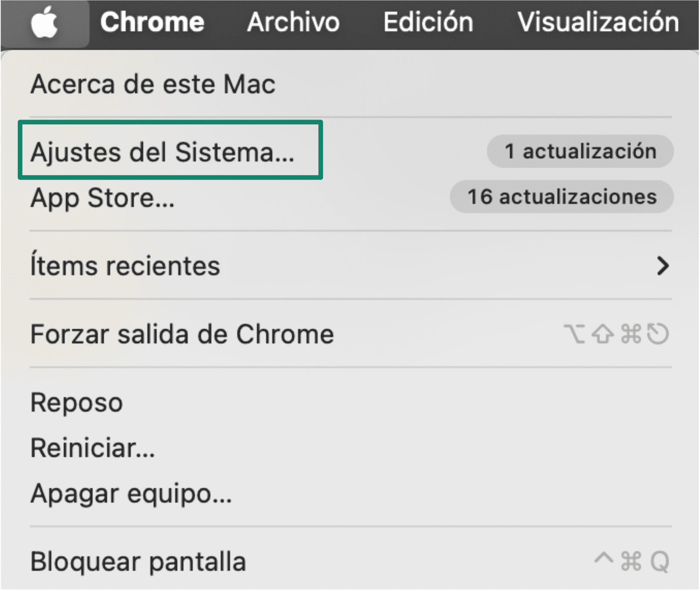
Task: Click the Command icon beside Bloquear pantalla
Action: pyautogui.click(x=630, y=561)
